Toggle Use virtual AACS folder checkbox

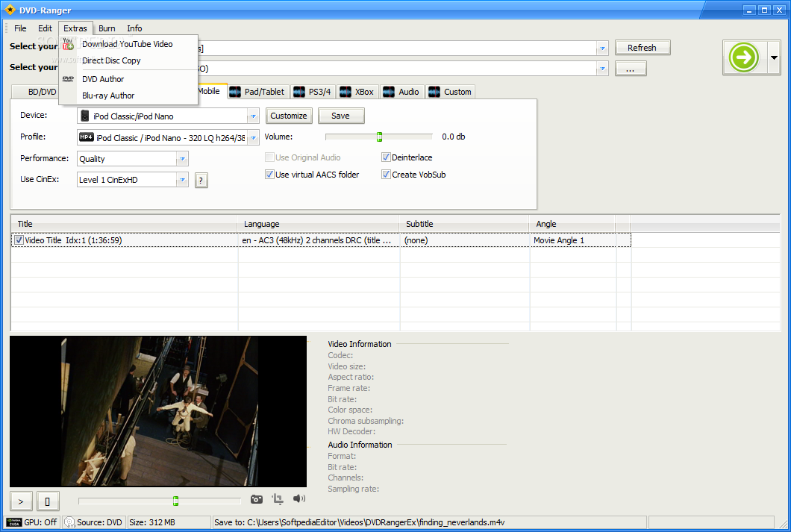[269, 174]
